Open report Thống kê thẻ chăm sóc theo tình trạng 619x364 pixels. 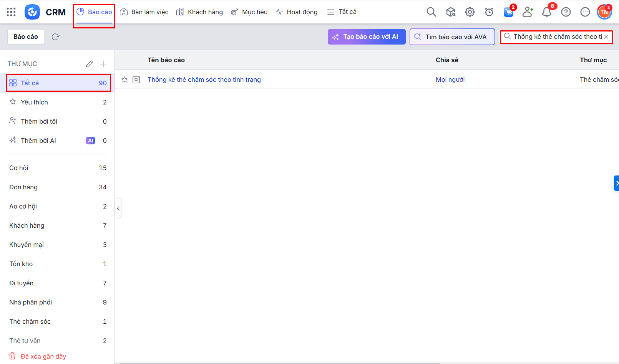[x=204, y=79]
